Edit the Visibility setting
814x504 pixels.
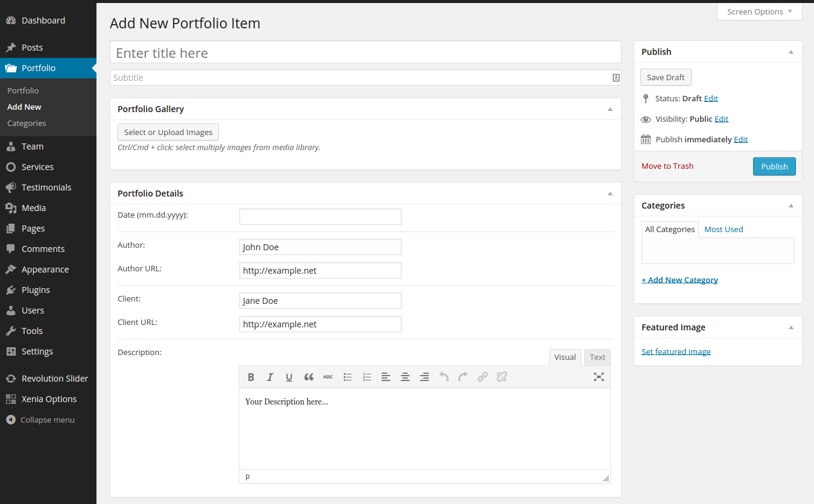click(722, 119)
